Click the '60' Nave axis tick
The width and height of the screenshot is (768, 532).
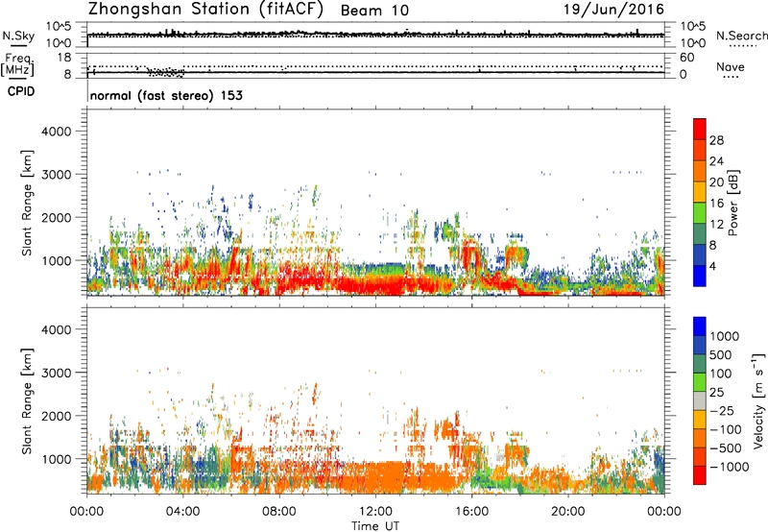(687, 58)
